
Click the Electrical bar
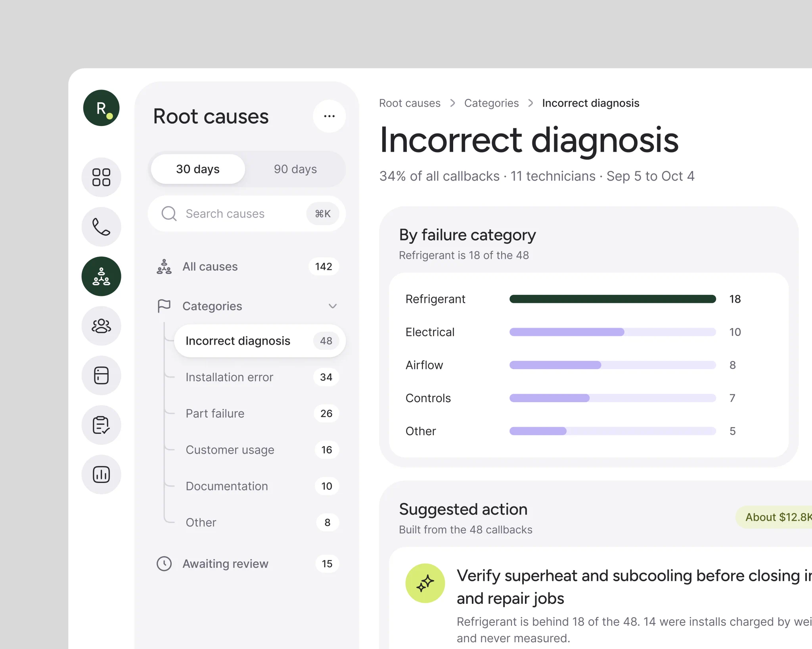pyautogui.click(x=613, y=332)
